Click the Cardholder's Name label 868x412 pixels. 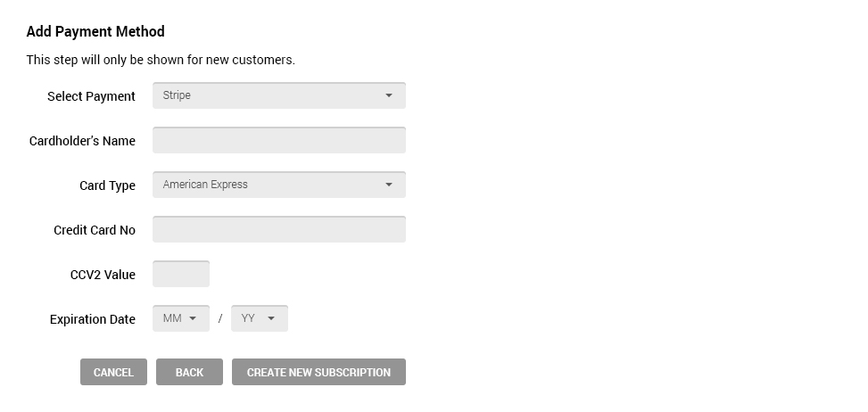pos(82,141)
